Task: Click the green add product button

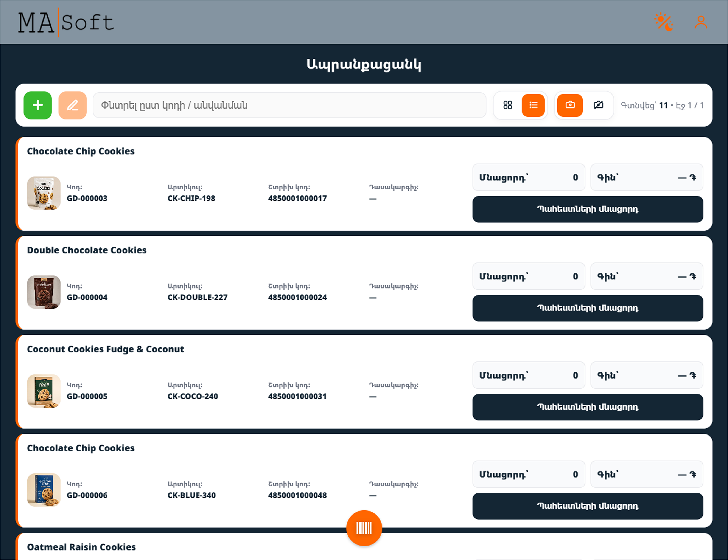Action: (x=38, y=105)
